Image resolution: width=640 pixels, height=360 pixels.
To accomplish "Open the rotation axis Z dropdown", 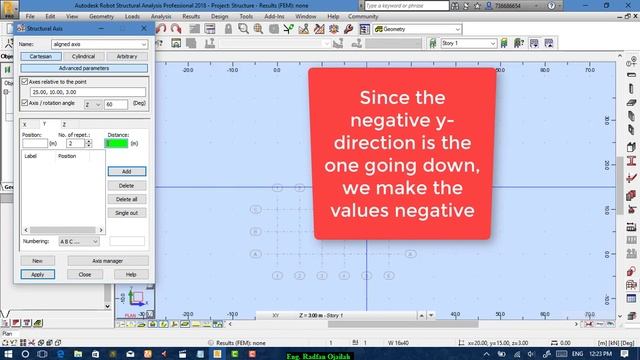I will point(93,105).
